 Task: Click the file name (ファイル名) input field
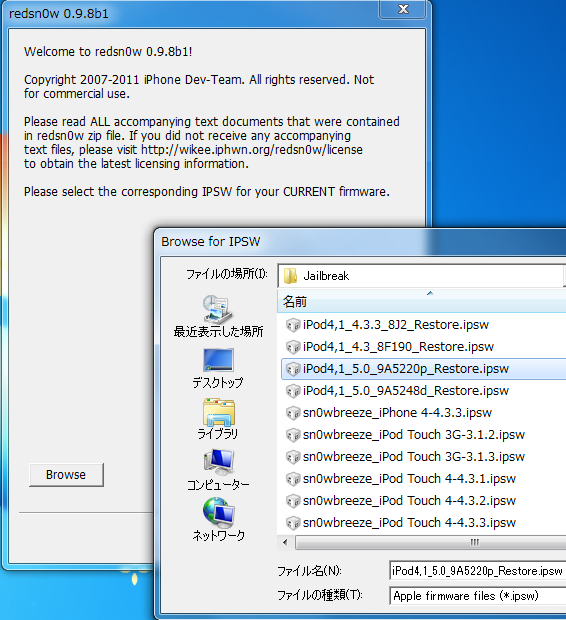[x=478, y=571]
